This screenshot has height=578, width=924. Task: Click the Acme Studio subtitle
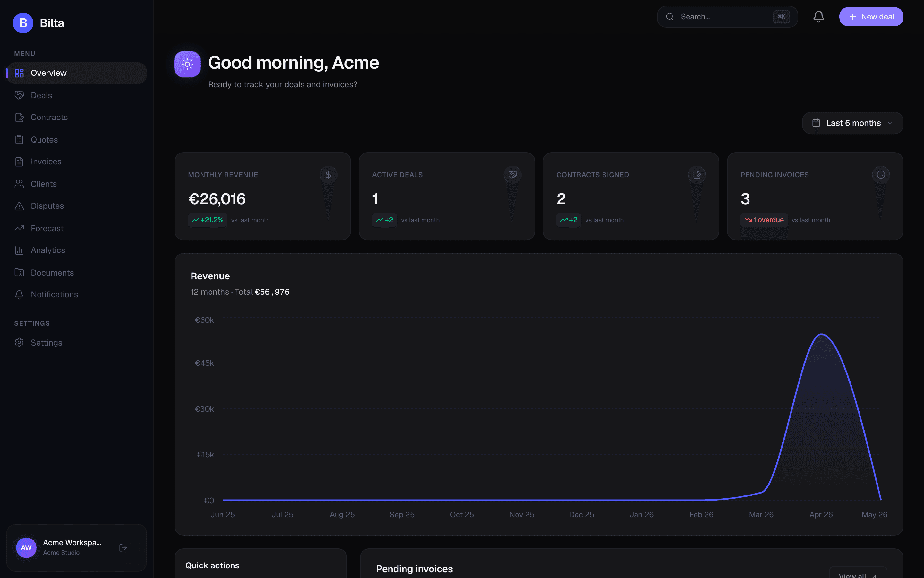(x=61, y=553)
